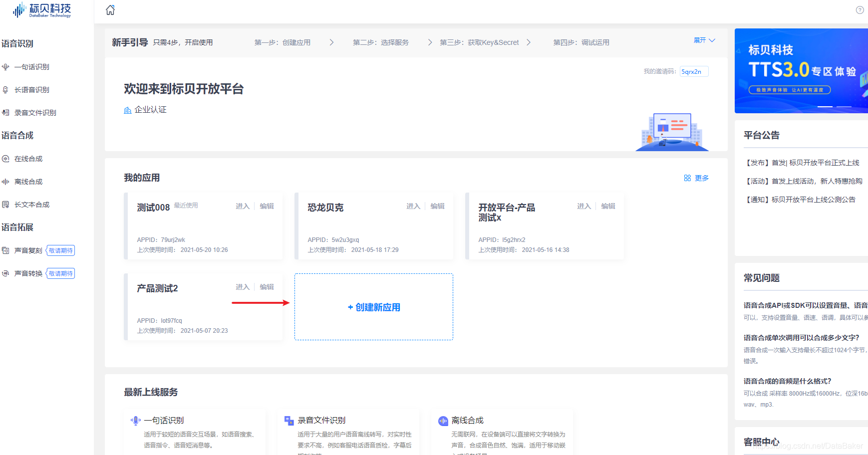Viewport: 868px width, 455px height.
Task: Click 进入 on 开放平台-产品测试x card
Action: (x=584, y=206)
